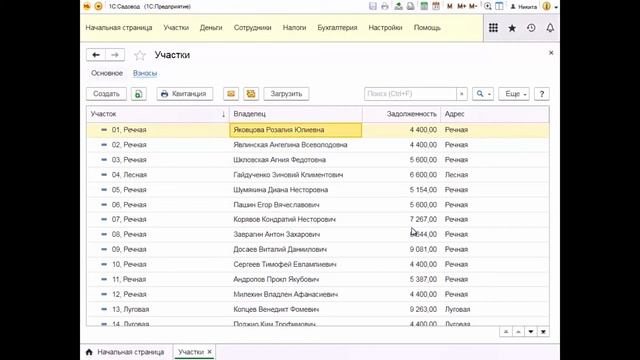Open notifications bell icon
Viewport: 640px width, 360px height.
pyautogui.click(x=550, y=28)
